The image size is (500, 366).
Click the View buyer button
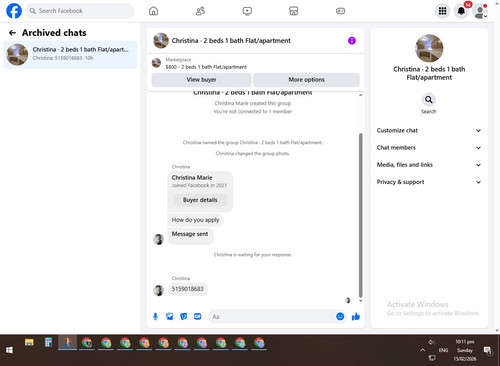tap(201, 80)
